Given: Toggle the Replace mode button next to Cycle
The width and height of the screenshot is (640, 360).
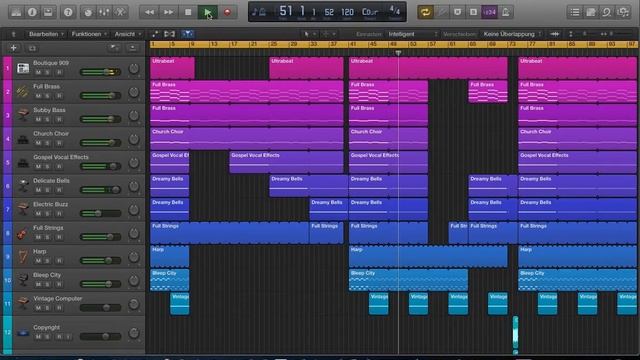Looking at the screenshot, I should [442, 12].
